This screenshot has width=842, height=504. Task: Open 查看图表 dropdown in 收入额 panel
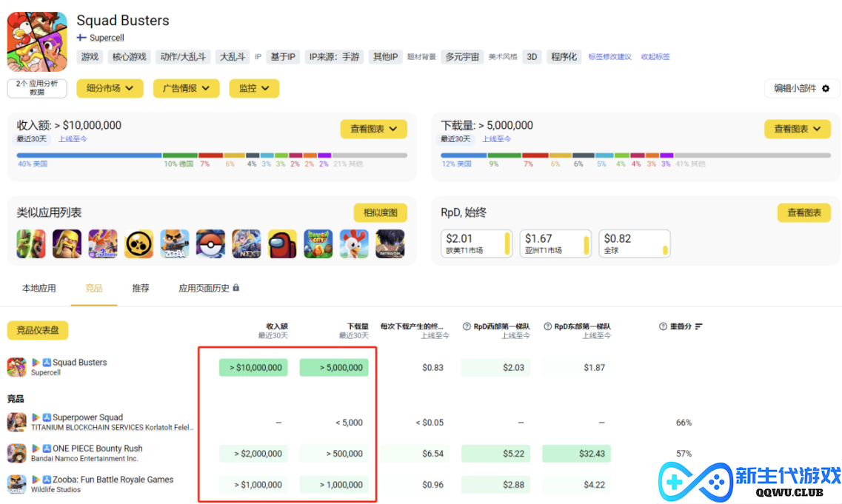tap(374, 129)
